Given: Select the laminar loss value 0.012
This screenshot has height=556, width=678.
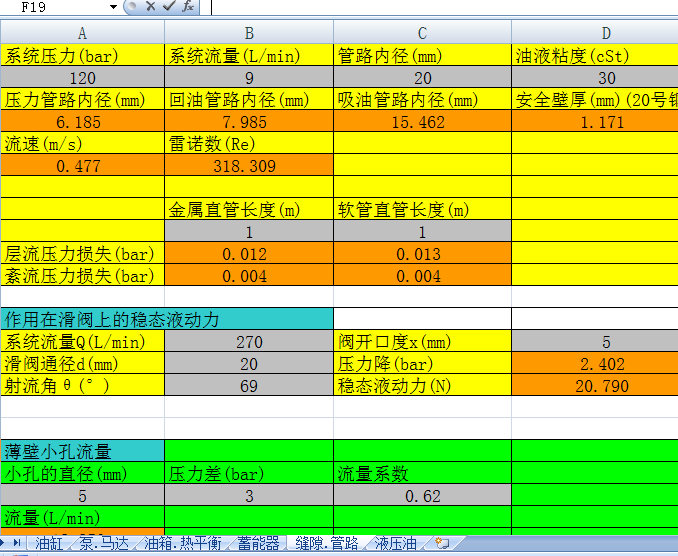Looking at the screenshot, I should point(249,254).
